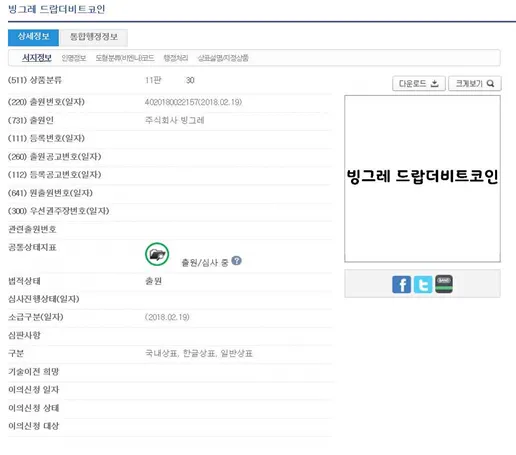This screenshot has width=516, height=455.
Task: Enlarge the image using 크게보기
Action: [475, 83]
